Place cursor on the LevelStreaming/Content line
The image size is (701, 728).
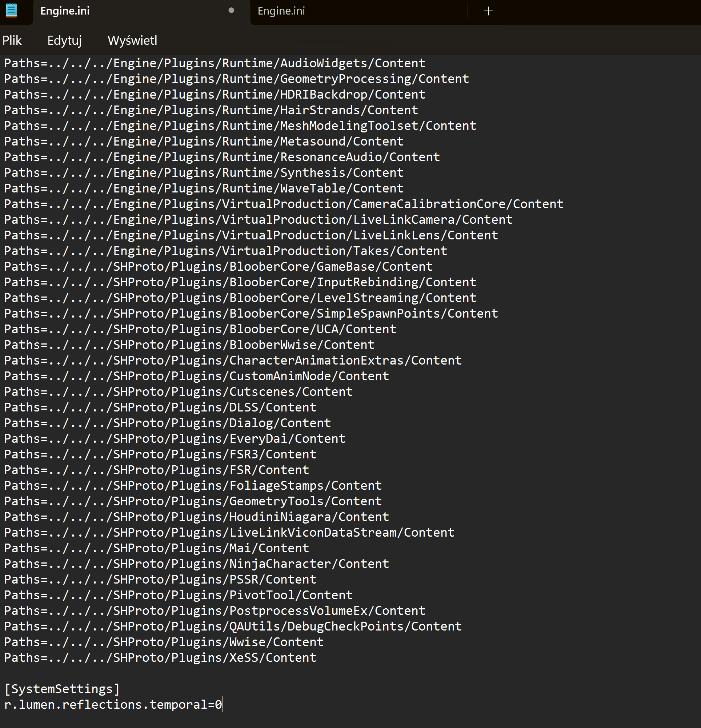click(240, 298)
